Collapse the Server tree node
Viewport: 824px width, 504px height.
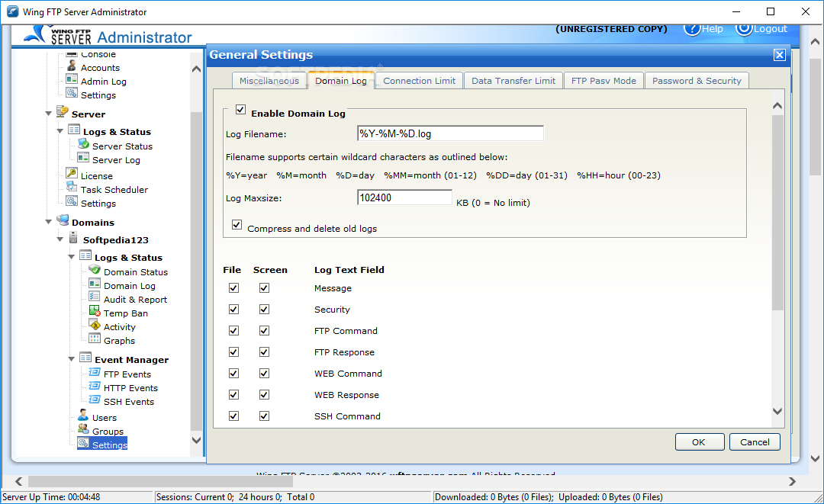click(x=48, y=114)
